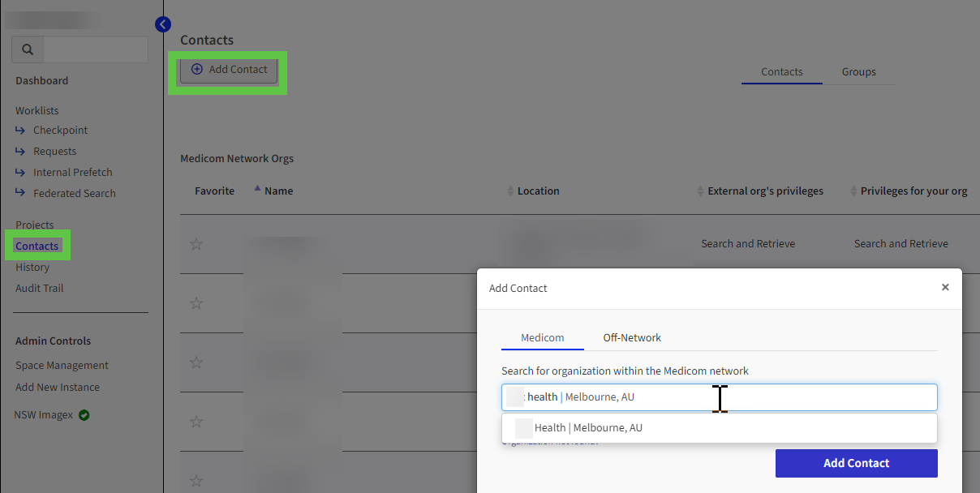Screen dimensions: 980x493
Task: Close the Add Contact dialog
Action: [945, 287]
